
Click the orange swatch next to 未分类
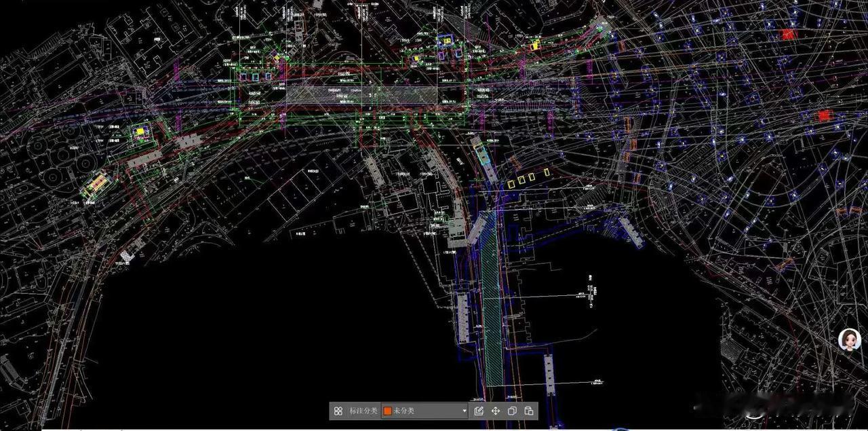click(x=387, y=411)
